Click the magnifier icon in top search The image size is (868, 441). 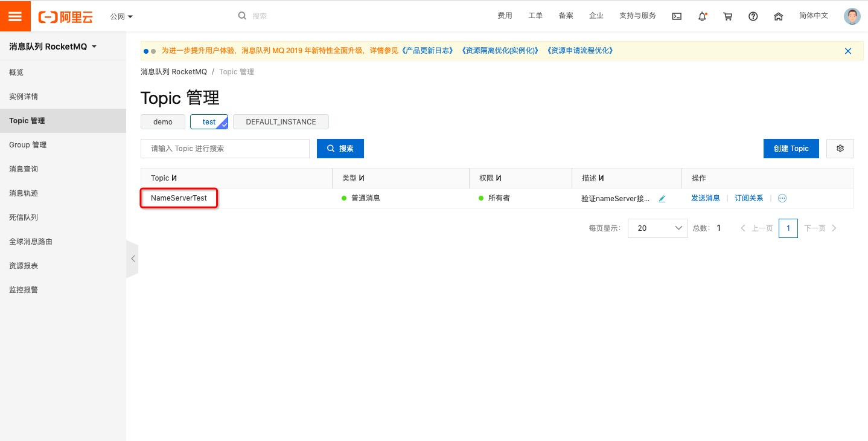(242, 16)
